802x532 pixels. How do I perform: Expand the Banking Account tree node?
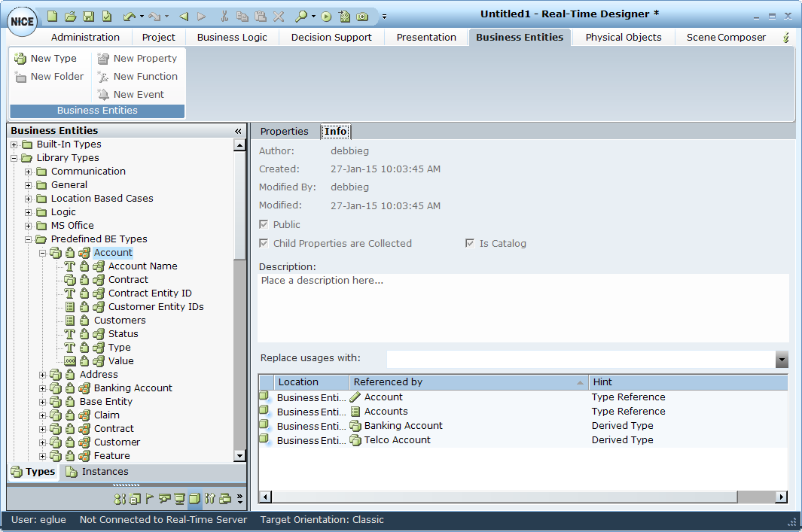tap(42, 388)
